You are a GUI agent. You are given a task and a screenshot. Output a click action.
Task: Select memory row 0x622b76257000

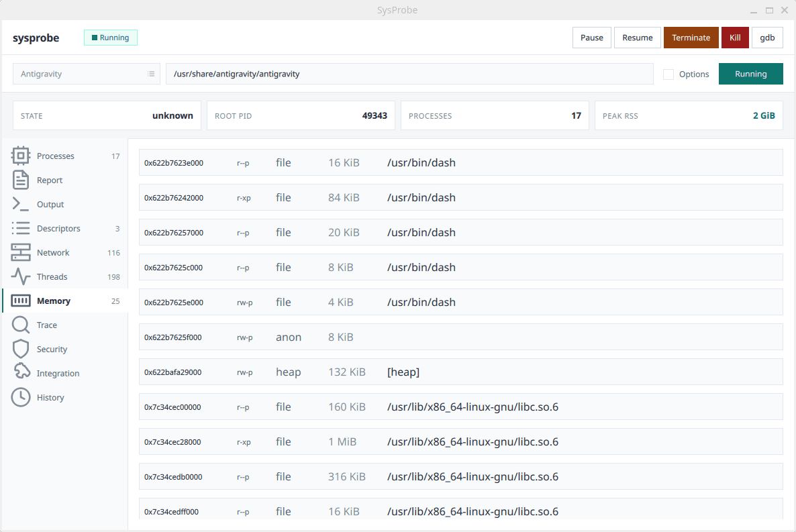(x=461, y=233)
